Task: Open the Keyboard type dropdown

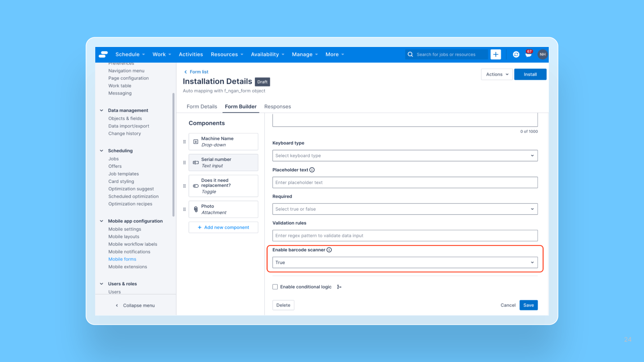Action: point(405,156)
